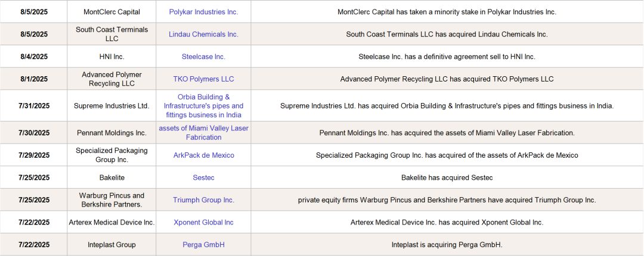Open the Triumph Group Inc. link
644x256 pixels.
click(203, 200)
